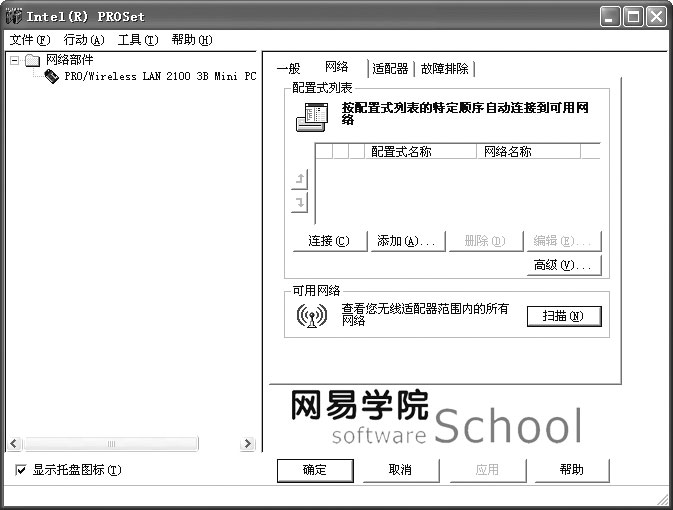This screenshot has height=510, width=673.
Task: Collapse the 网络部件 tree node
Action: (15, 60)
